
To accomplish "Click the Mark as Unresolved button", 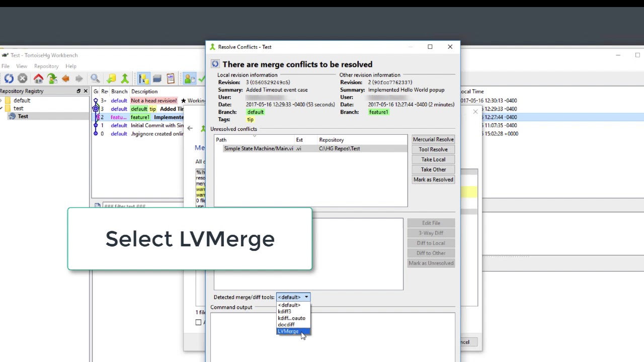I will 431,263.
